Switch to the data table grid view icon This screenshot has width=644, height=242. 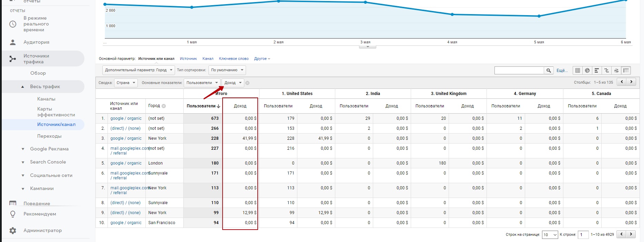coord(577,70)
